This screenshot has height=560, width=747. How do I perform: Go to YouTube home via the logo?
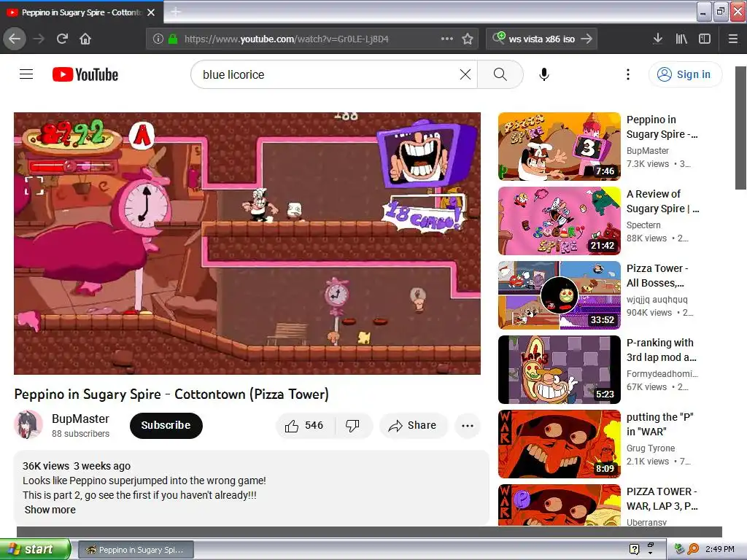point(85,74)
